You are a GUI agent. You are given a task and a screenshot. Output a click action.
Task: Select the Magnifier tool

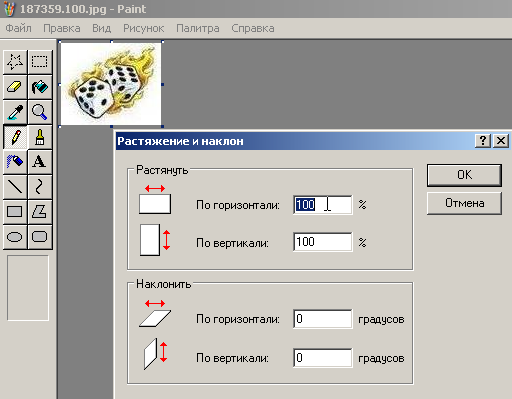pos(40,112)
